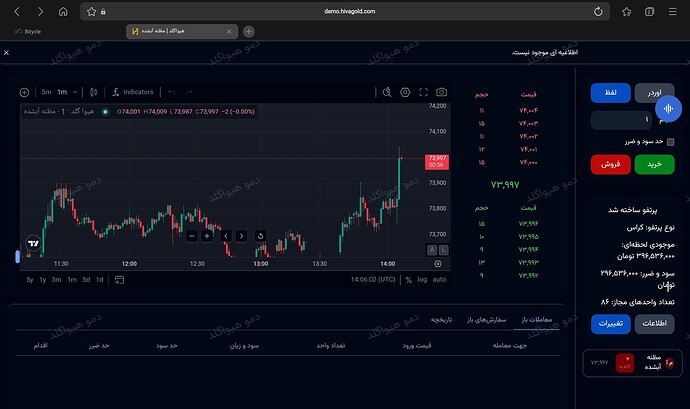Open the go-to-date calendar icon
The width and height of the screenshot is (690, 409).
point(119,280)
